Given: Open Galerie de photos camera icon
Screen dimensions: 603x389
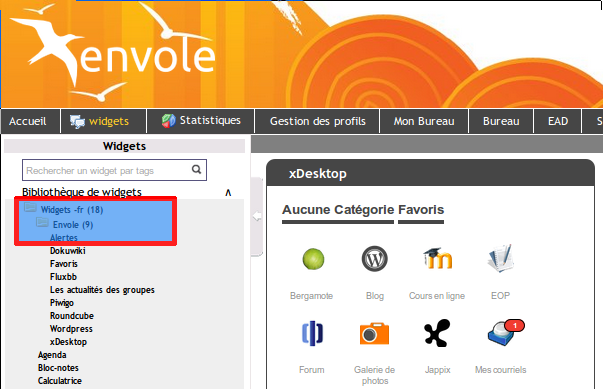Looking at the screenshot, I should (374, 333).
